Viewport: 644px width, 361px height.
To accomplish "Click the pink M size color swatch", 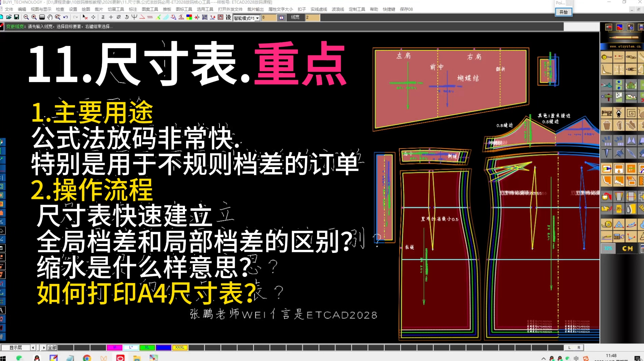I will (x=114, y=347).
